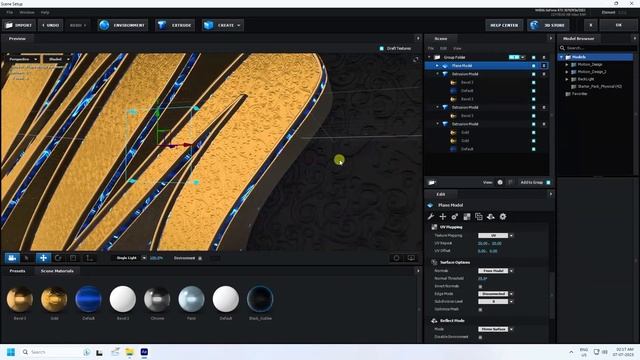Screen dimensions: 640x360
Task: Activate the Rotate tool in viewport toolbar
Action: click(58, 258)
